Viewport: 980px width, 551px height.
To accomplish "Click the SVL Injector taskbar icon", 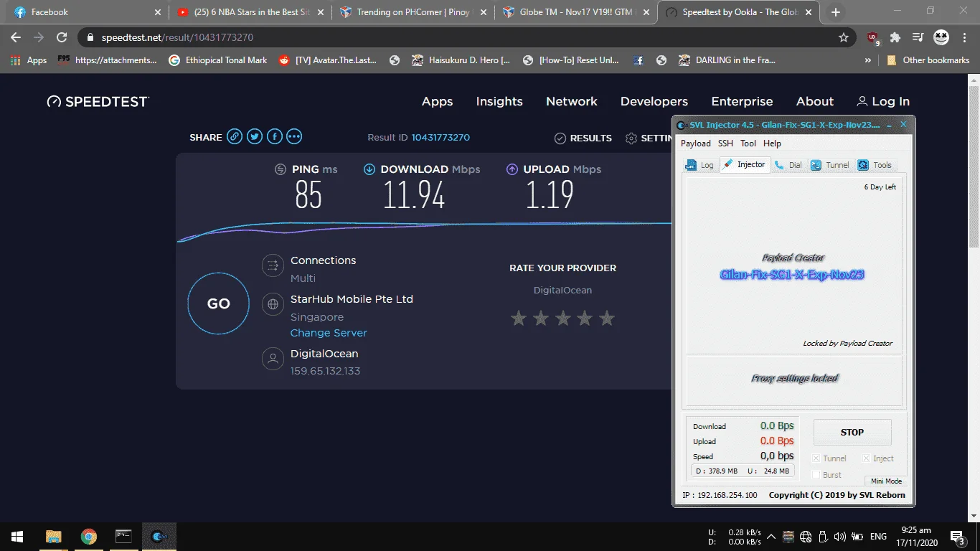I will pos(159,536).
